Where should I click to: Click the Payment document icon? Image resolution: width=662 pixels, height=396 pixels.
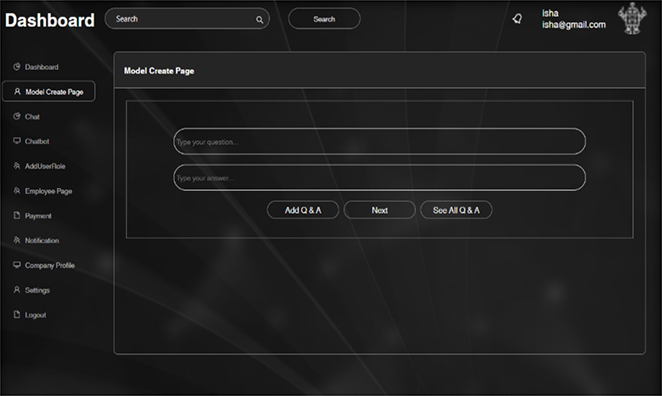(x=17, y=215)
